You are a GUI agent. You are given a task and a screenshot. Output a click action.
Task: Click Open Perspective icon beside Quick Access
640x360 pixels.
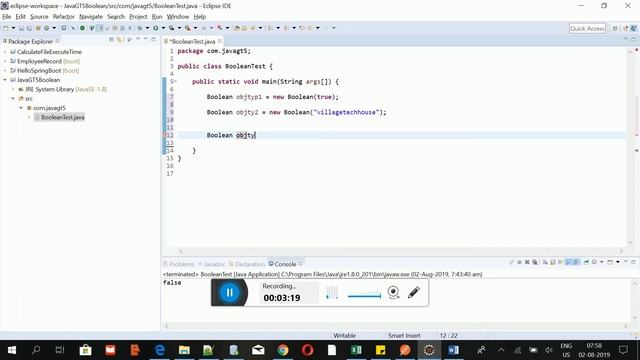[615, 28]
